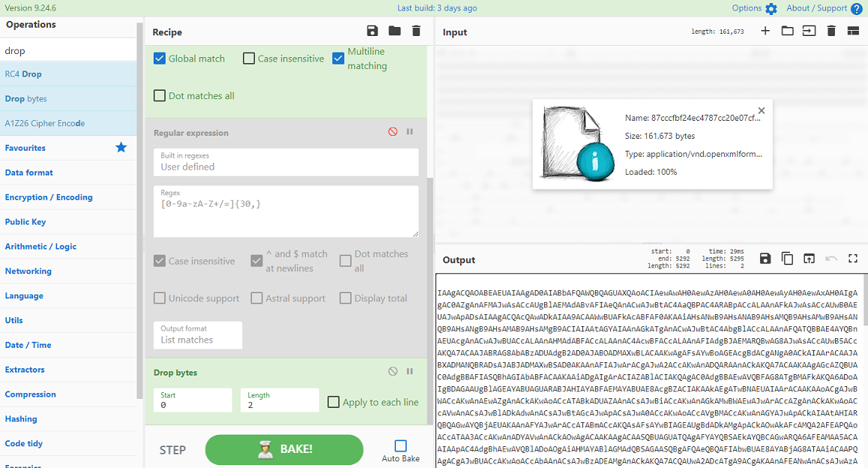
Task: Expand Public Key category
Action: 68,221
